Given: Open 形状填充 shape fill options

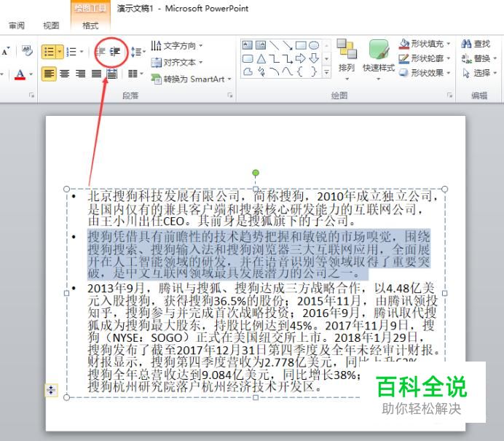Looking at the screenshot, I should point(425,44).
